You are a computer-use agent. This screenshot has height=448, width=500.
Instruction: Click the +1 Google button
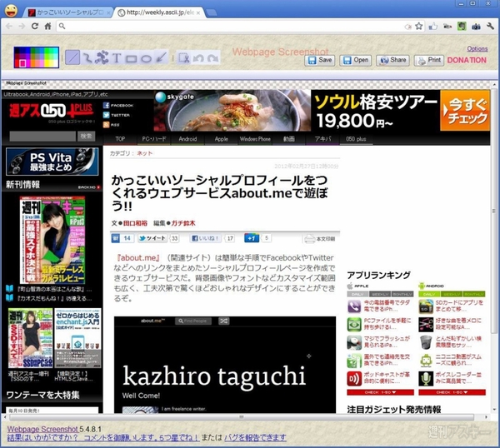click(252, 238)
